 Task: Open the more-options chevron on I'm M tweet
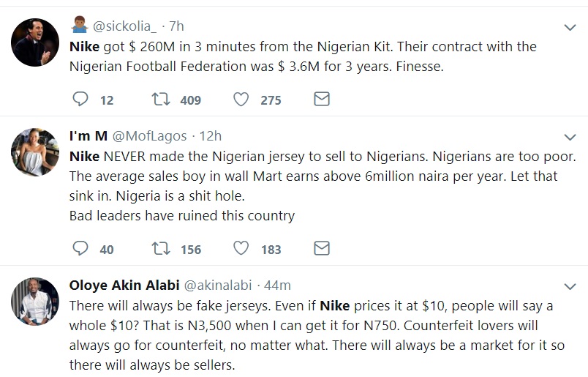tap(570, 137)
